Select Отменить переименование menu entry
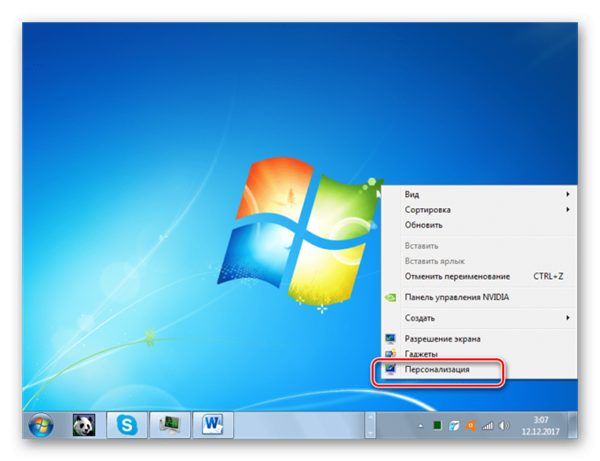 [x=480, y=276]
